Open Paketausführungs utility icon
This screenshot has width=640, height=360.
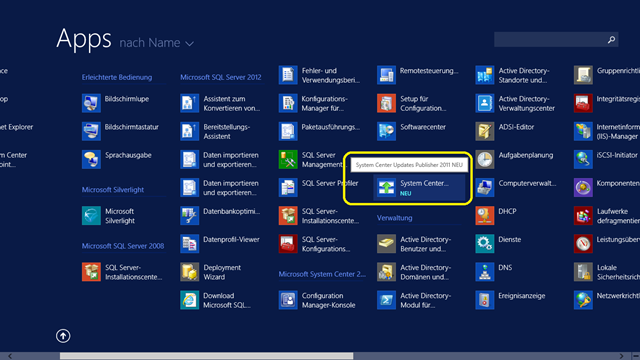[288, 131]
